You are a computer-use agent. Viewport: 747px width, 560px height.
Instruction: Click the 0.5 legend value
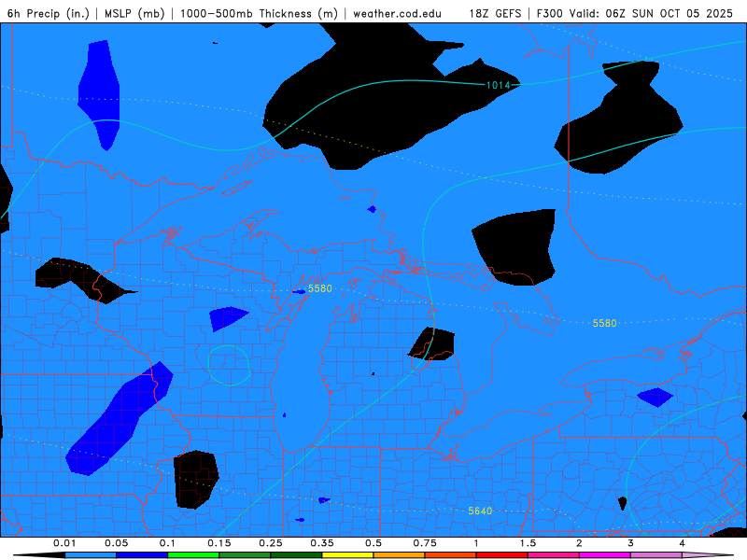point(373,543)
